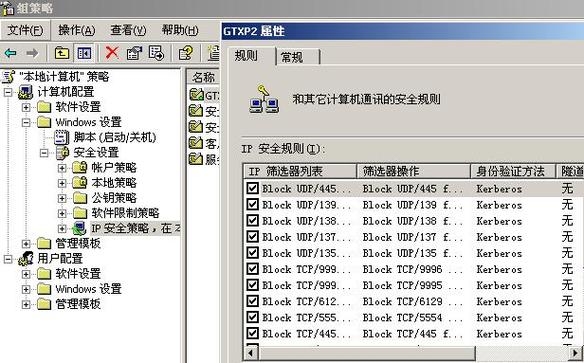This screenshot has height=363, width=584.
Task: Click the 服 policy icon in name list
Action: [196, 159]
